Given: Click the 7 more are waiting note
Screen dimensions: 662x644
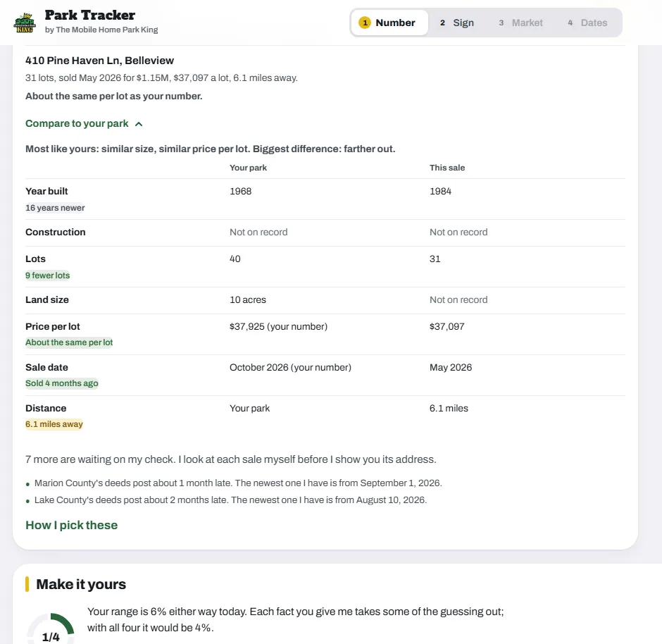Looking at the screenshot, I should [230, 459].
